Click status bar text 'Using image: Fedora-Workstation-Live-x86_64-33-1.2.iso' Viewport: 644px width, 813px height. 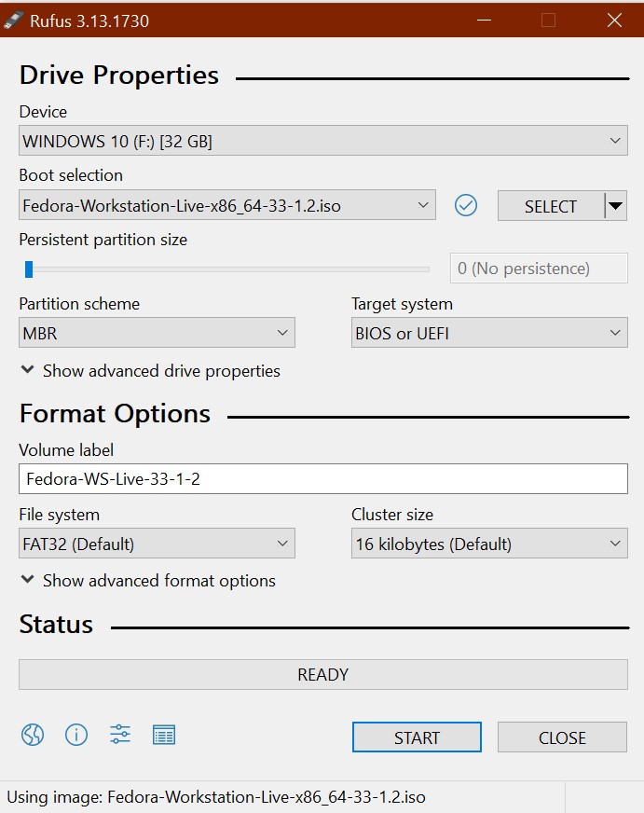tap(216, 797)
